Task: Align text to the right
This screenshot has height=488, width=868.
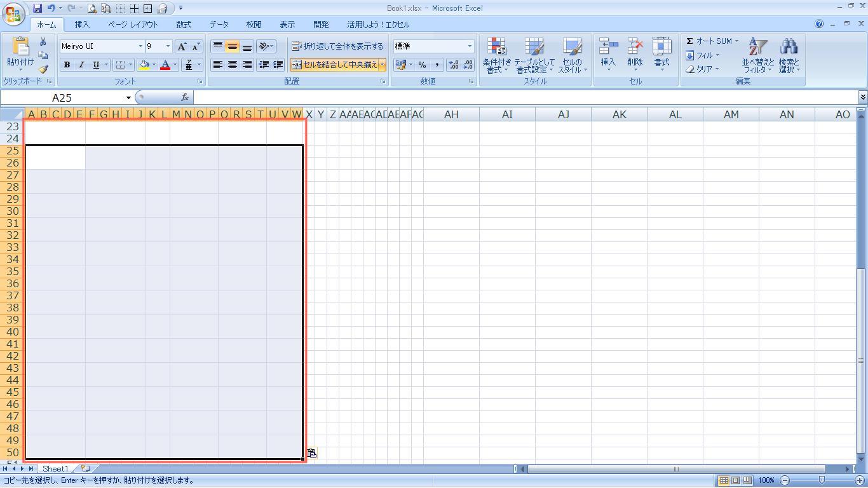Action: point(247,65)
